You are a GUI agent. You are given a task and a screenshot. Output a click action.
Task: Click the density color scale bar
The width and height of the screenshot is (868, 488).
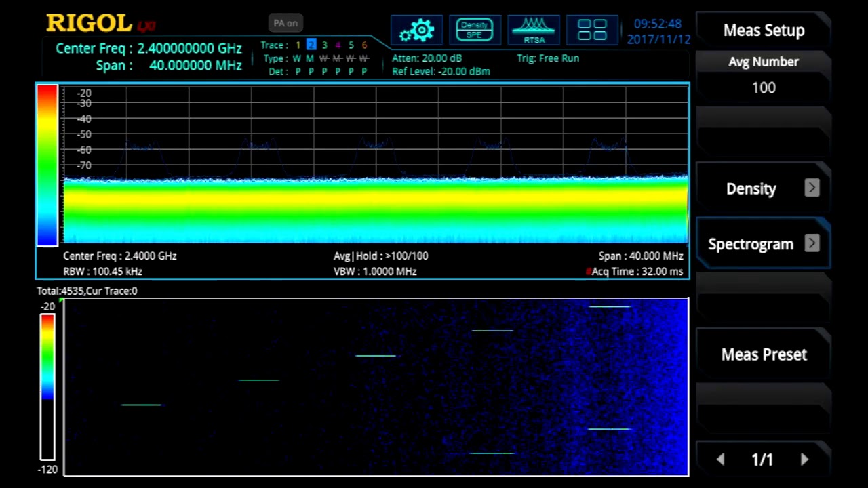[x=47, y=165]
